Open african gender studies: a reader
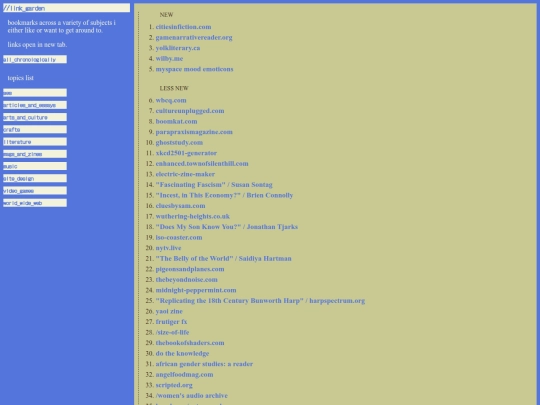 click(x=204, y=364)
